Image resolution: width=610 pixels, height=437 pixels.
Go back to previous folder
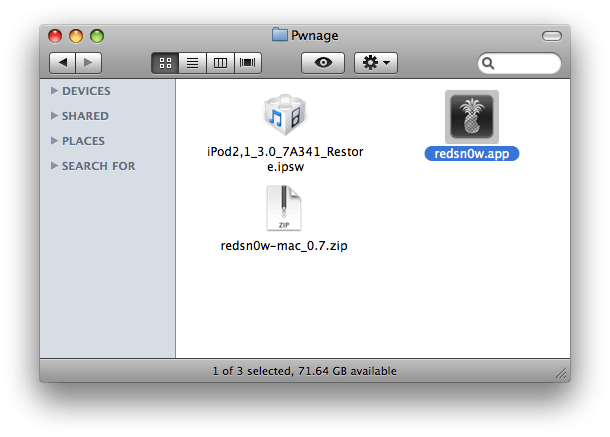coord(62,63)
